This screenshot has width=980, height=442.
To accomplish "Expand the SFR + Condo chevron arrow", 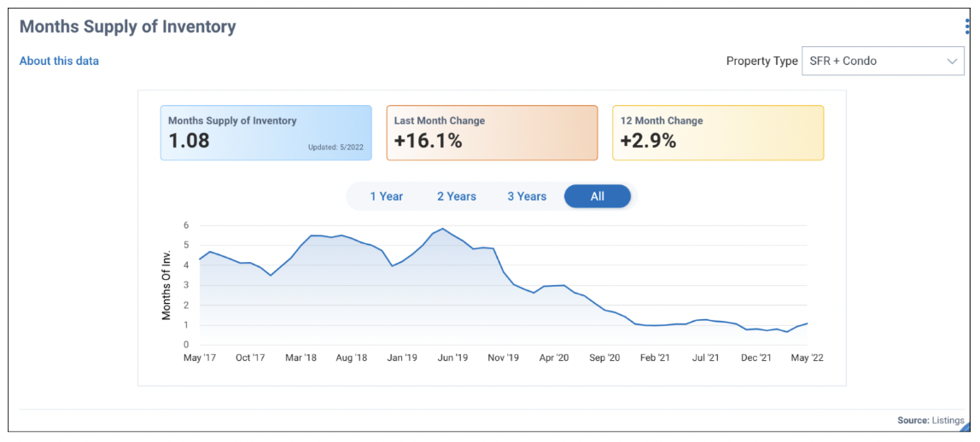I will point(952,61).
